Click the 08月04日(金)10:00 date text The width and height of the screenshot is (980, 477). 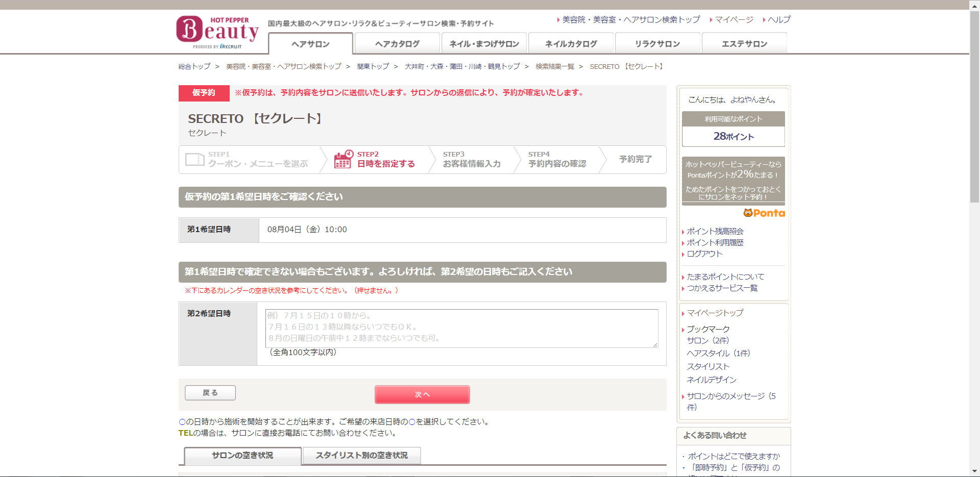pyautogui.click(x=307, y=230)
